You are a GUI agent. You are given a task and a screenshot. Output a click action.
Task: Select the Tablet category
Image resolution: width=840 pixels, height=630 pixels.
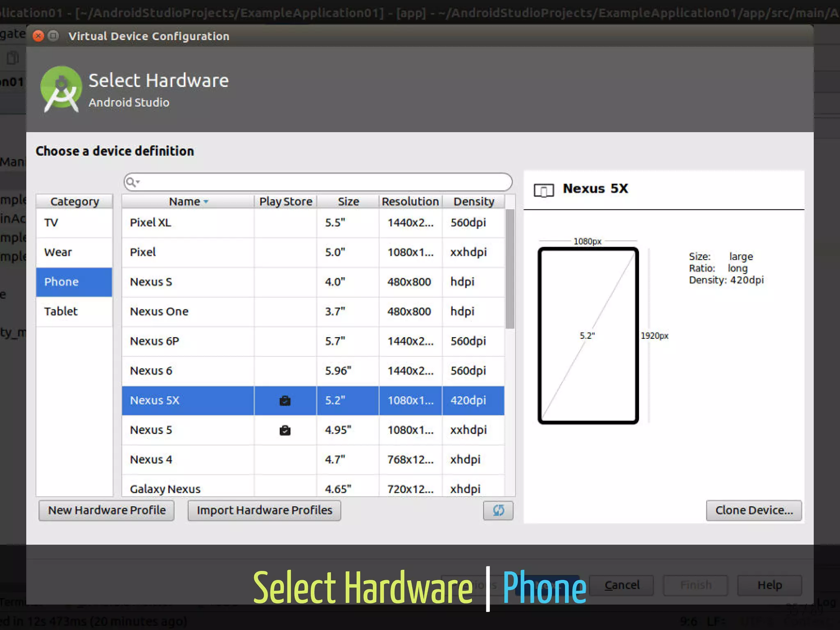(x=74, y=311)
